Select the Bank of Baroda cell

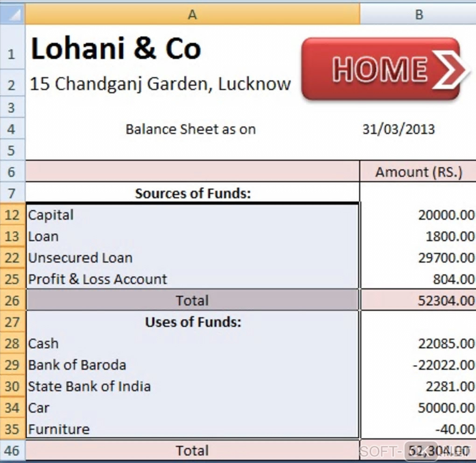point(192,365)
